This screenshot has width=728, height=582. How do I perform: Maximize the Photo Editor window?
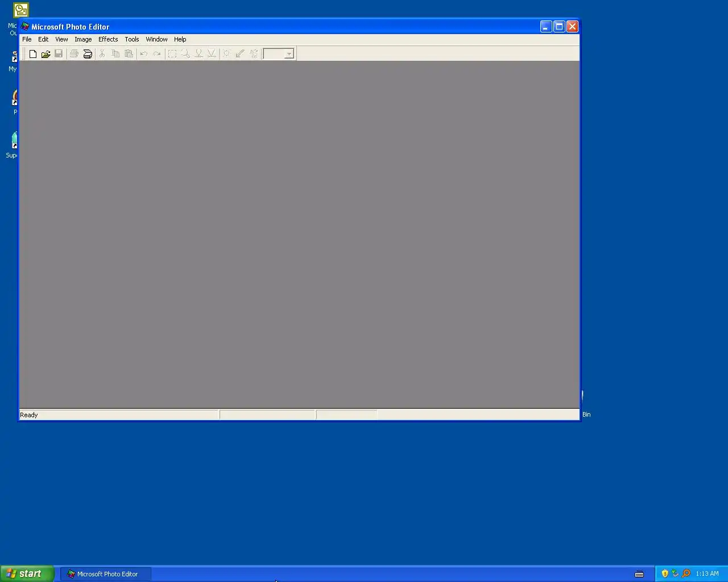559,27
